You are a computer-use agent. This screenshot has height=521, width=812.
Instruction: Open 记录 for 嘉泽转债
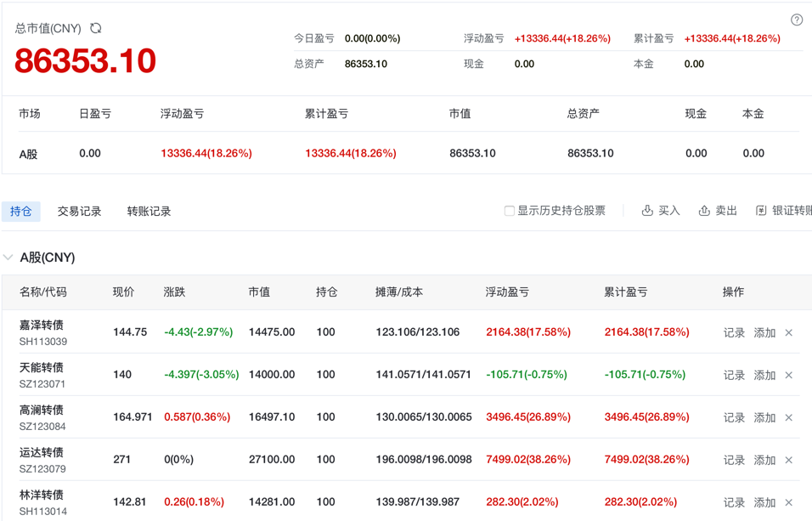[734, 333]
